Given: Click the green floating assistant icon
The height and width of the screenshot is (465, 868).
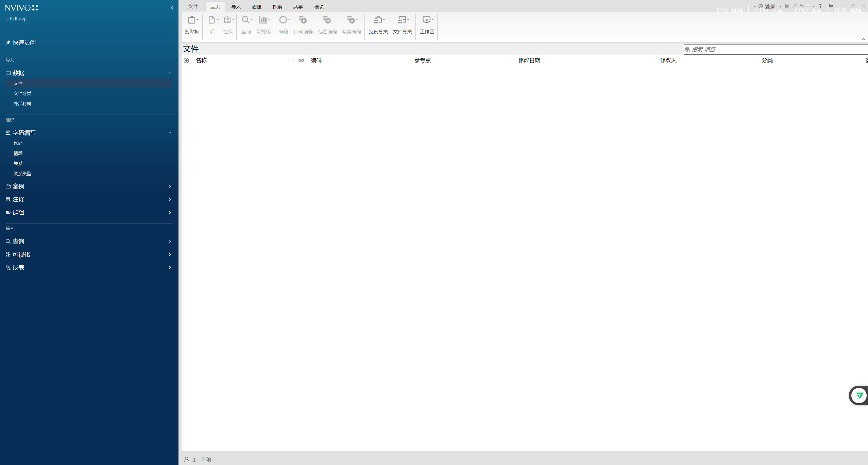Looking at the screenshot, I should click(859, 395).
